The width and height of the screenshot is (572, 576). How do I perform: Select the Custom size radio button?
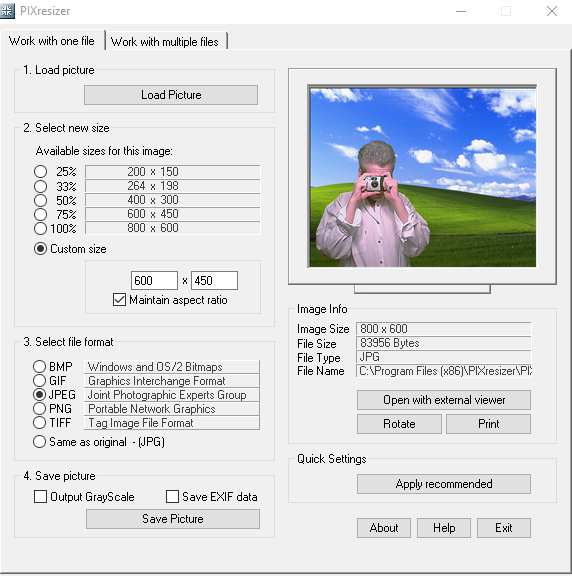[40, 249]
